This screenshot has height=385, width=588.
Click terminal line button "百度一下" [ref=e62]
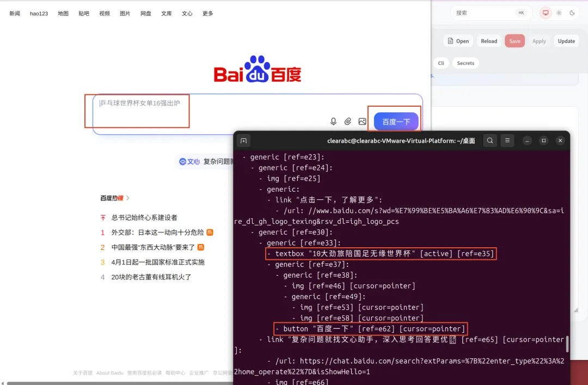click(370, 329)
